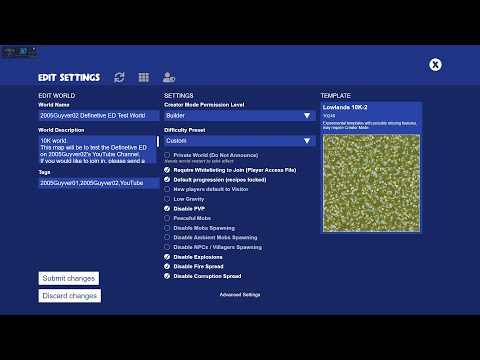The width and height of the screenshot is (480, 360).
Task: Uncheck Disable Corruption Spread option
Action: pyautogui.click(x=167, y=276)
